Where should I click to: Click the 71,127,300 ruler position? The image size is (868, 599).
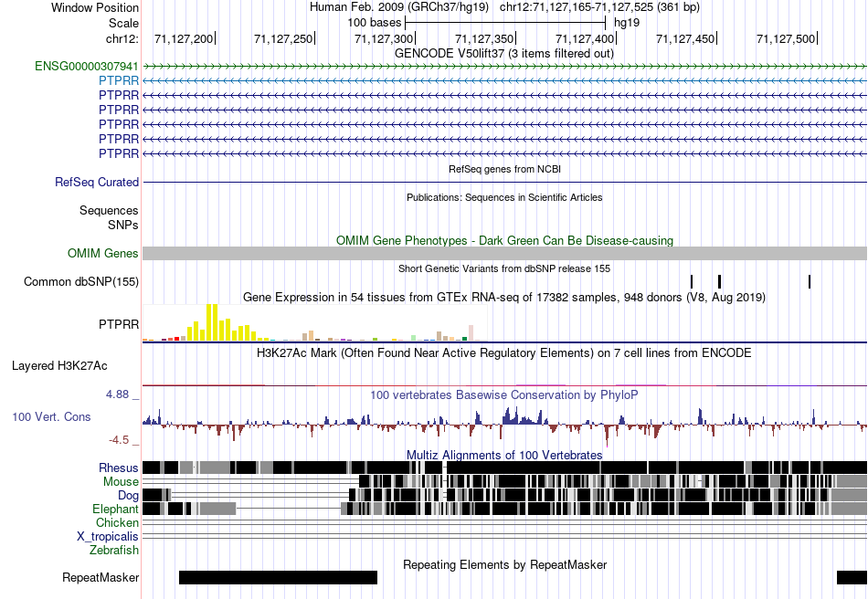pos(385,38)
